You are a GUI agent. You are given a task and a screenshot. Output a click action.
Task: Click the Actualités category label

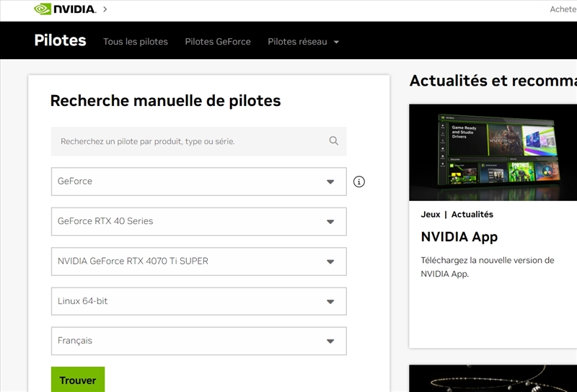(472, 215)
